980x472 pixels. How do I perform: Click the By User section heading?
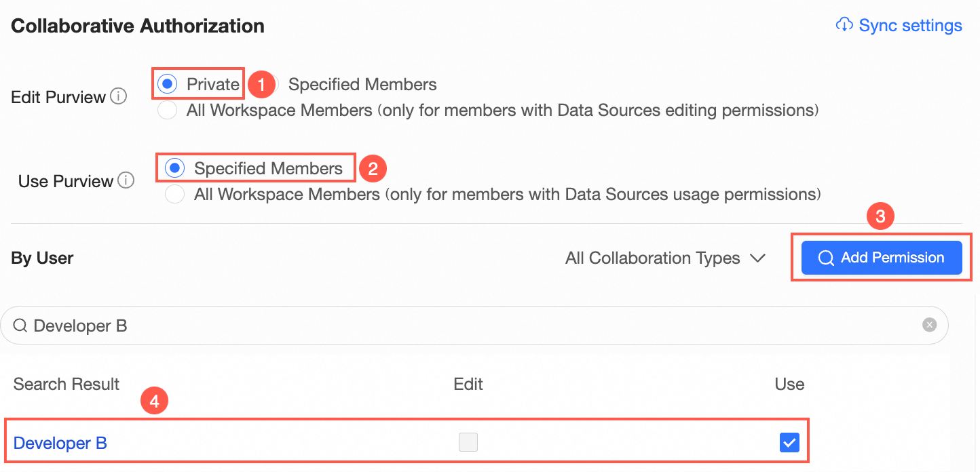pos(42,258)
